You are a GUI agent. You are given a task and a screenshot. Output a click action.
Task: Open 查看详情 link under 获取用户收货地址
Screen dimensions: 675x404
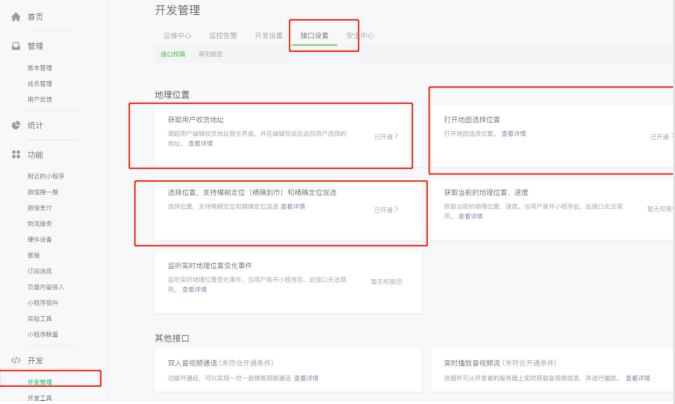[200, 144]
